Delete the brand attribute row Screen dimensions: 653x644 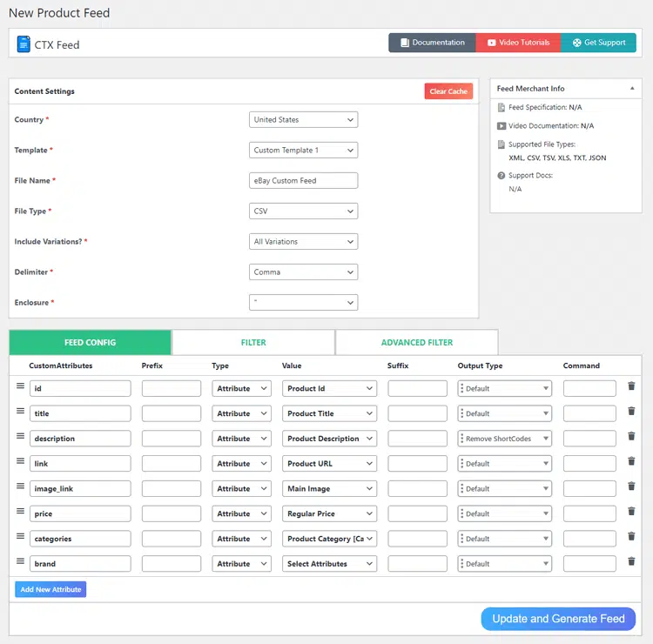pos(631,561)
